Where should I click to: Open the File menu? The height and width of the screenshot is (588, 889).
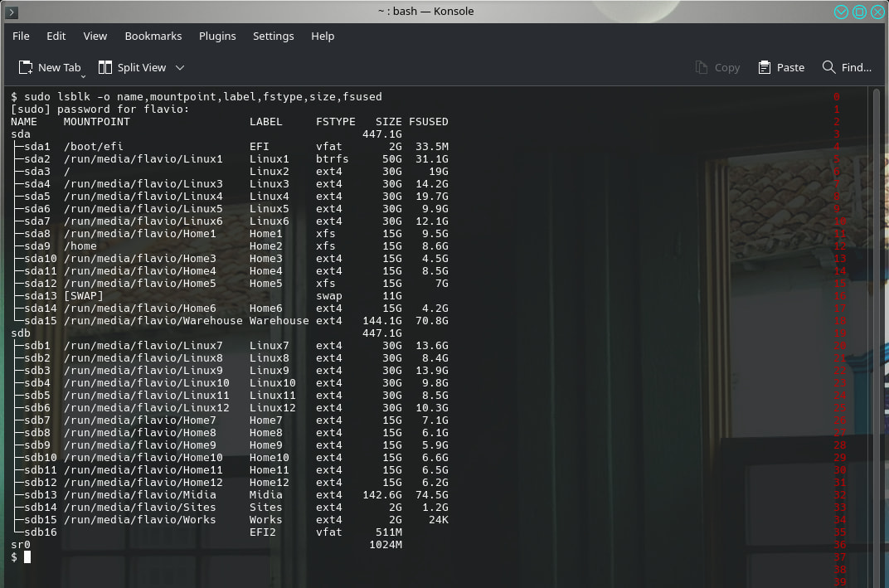(x=21, y=36)
